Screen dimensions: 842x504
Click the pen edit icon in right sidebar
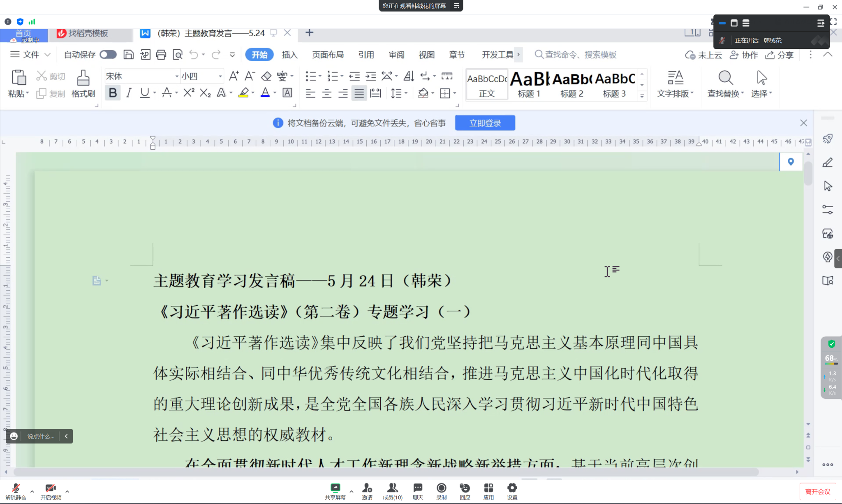(828, 163)
